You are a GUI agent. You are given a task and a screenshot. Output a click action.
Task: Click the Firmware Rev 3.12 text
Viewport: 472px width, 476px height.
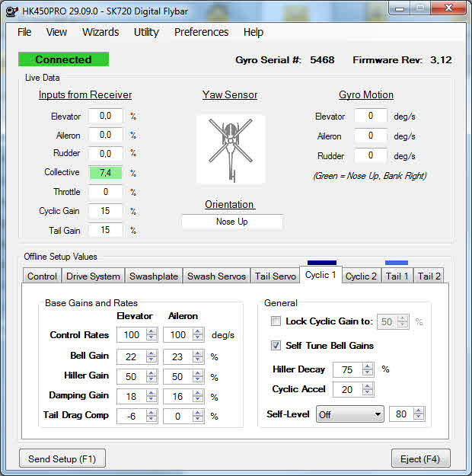(402, 60)
